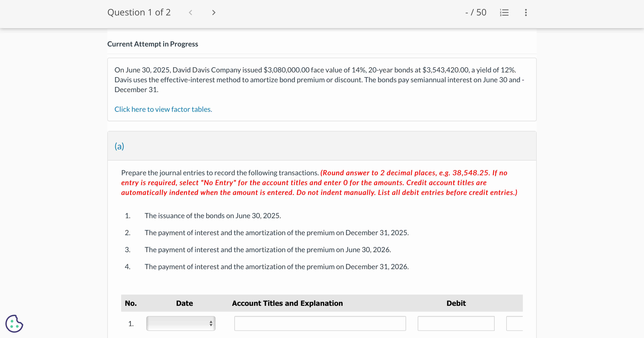Select transaction 3 June 30, 2026 text
This screenshot has width=644, height=338.
pos(268,250)
